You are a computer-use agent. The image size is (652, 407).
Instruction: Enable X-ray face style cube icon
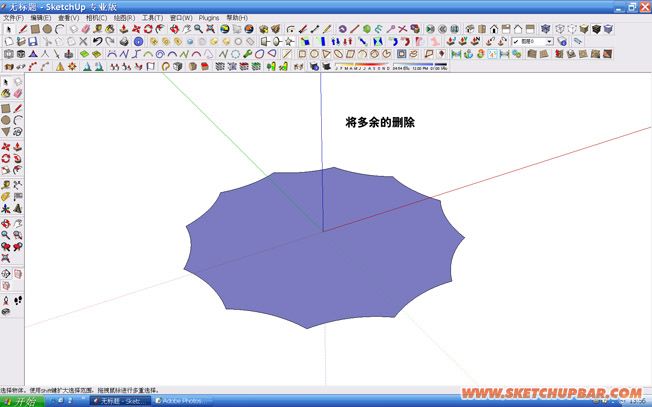(546, 29)
